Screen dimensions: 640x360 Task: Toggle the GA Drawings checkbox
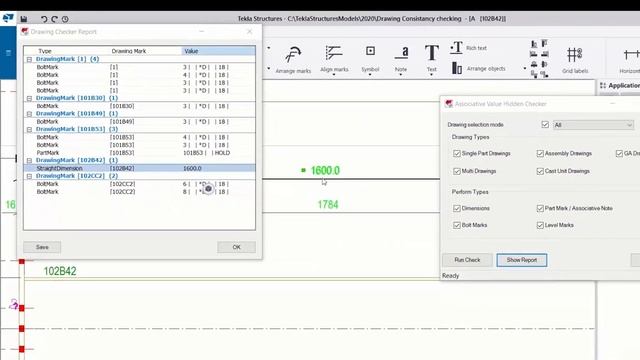point(619,153)
